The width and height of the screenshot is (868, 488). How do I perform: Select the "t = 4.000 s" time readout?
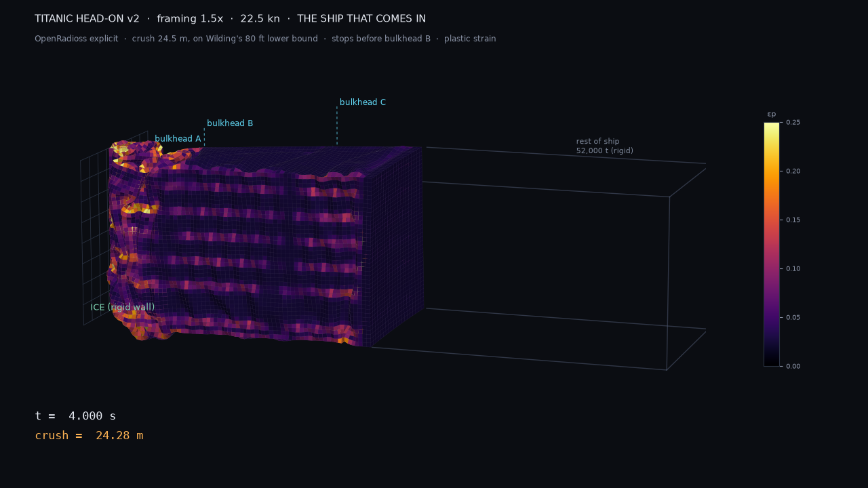[75, 416]
